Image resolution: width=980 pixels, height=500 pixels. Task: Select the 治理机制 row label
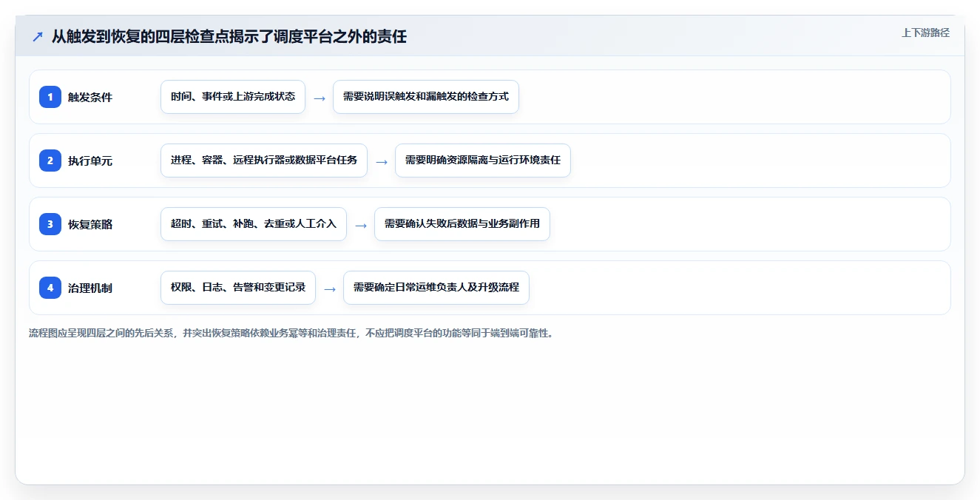click(x=90, y=288)
